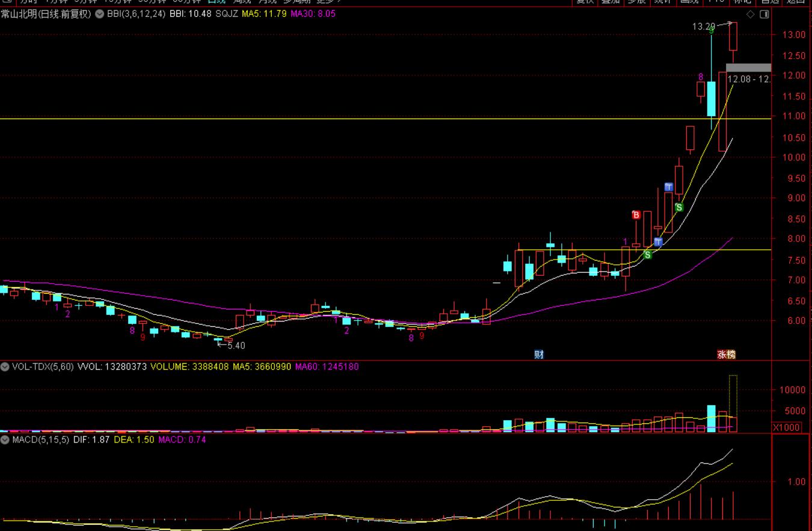Open the 涨榜 marker under the latest candles
The height and width of the screenshot is (531, 812).
pos(726,355)
